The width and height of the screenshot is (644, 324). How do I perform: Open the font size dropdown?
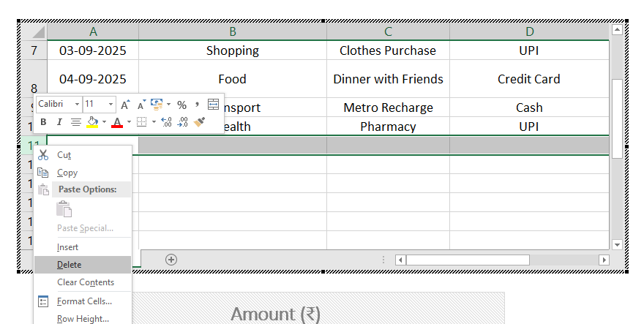pyautogui.click(x=111, y=105)
